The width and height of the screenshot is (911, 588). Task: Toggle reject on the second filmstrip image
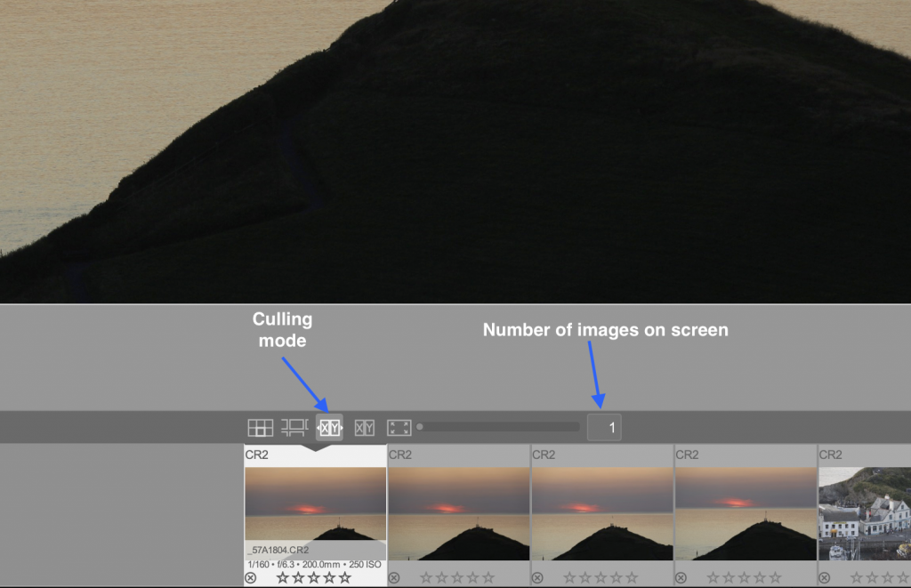[394, 578]
